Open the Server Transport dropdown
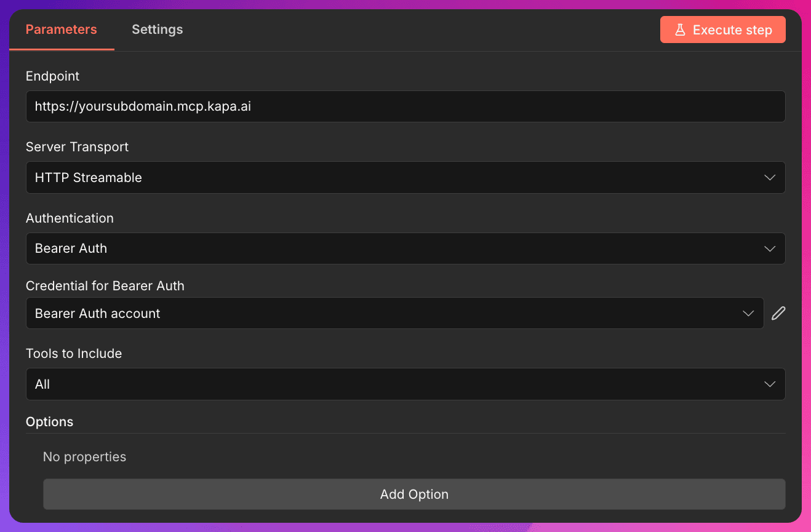The image size is (811, 532). (x=406, y=177)
